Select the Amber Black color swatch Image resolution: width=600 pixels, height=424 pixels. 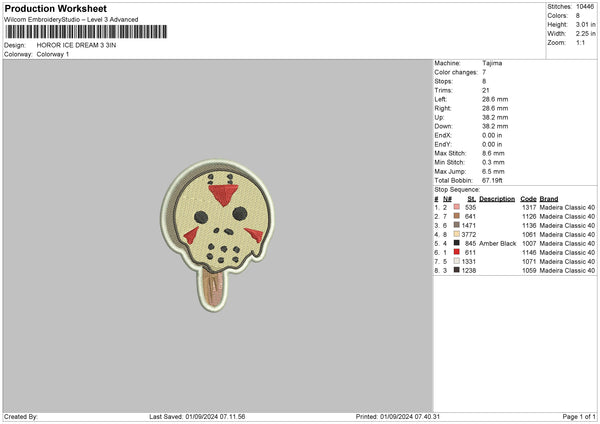457,243
